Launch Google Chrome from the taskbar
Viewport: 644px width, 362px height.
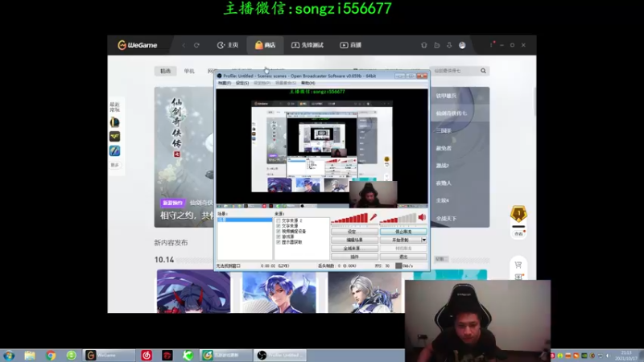(51, 356)
